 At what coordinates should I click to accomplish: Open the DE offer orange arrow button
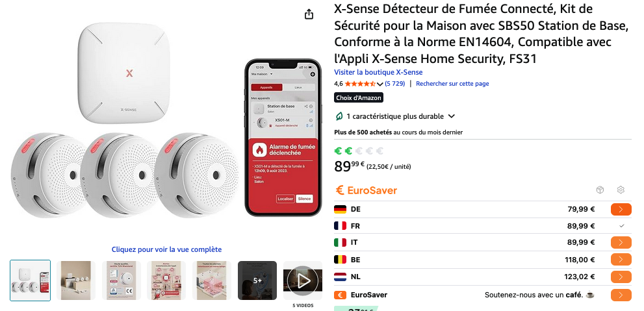[x=621, y=209]
